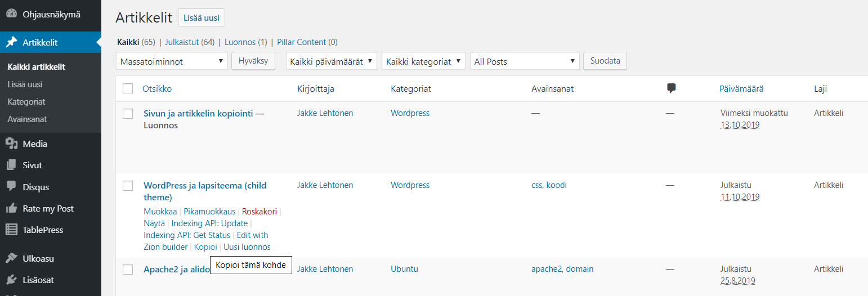
Task: Toggle the select-all checkbox beside Otsikko
Action: tap(128, 88)
